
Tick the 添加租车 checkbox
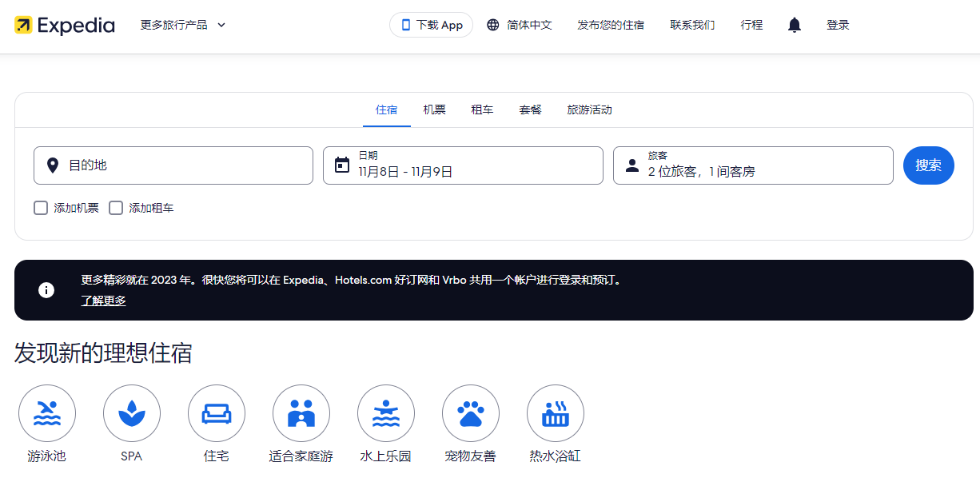(116, 208)
